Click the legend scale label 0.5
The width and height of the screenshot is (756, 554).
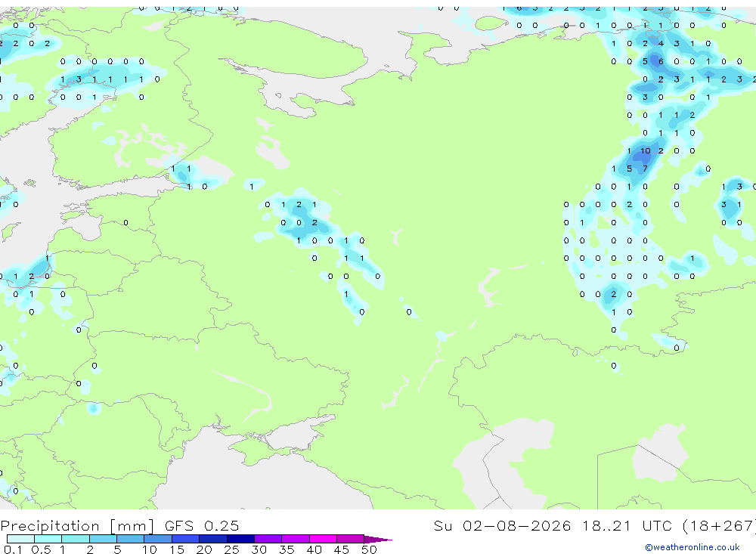tap(41, 549)
